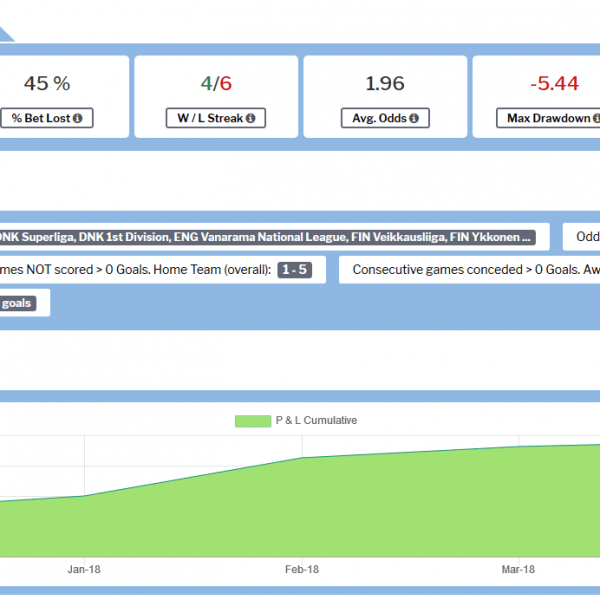This screenshot has height=600, width=600.
Task: Click the goals filter tag
Action: point(17,303)
